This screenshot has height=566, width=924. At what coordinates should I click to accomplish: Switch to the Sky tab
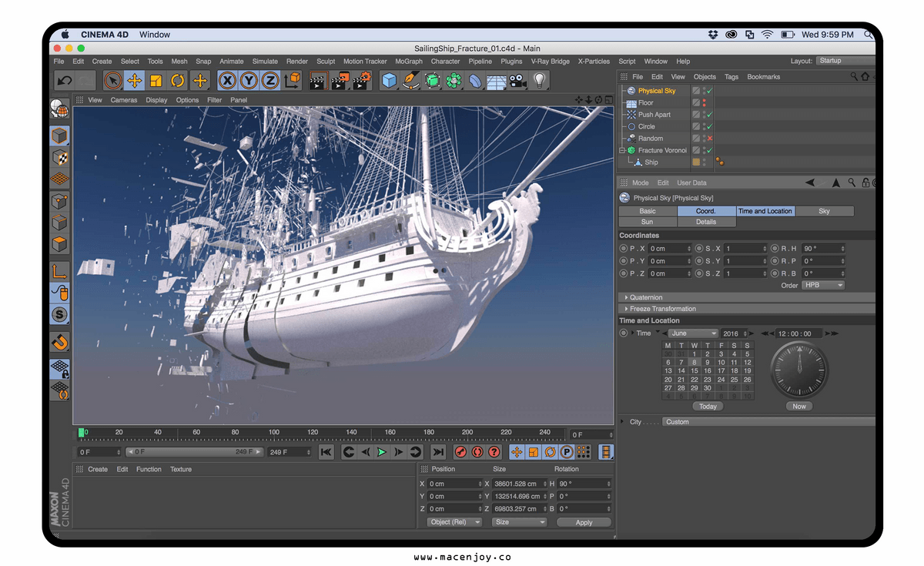point(825,211)
